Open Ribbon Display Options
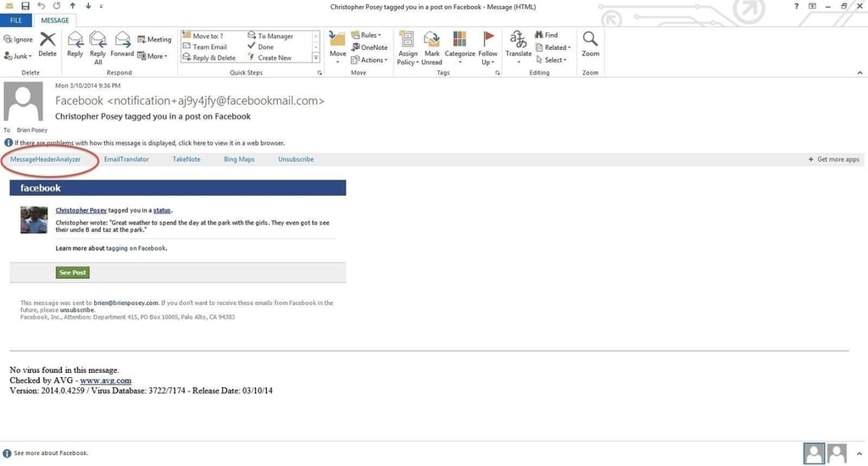868x466 pixels. (x=812, y=6)
